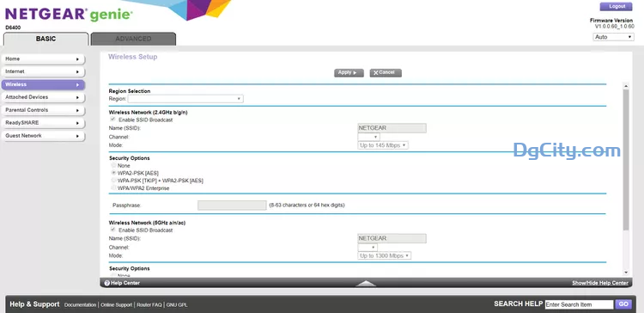Open the Up to 1300 Mbps mode dropdown

tap(384, 256)
